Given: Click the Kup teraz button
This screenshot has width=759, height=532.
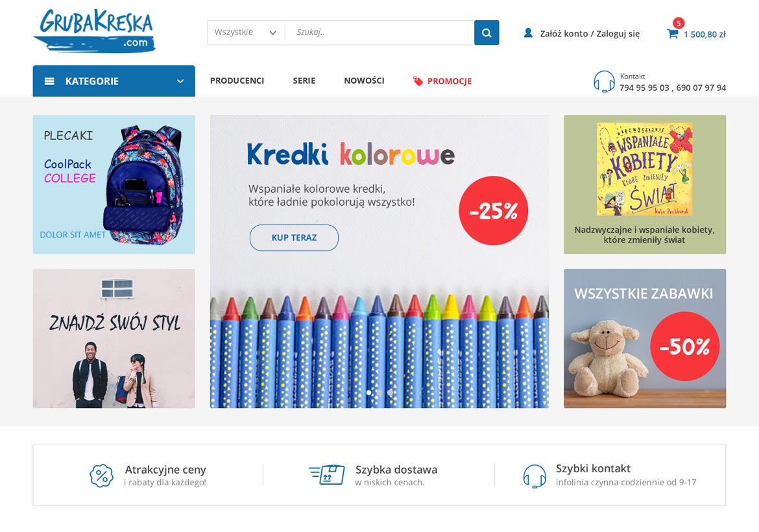Looking at the screenshot, I should point(294,237).
